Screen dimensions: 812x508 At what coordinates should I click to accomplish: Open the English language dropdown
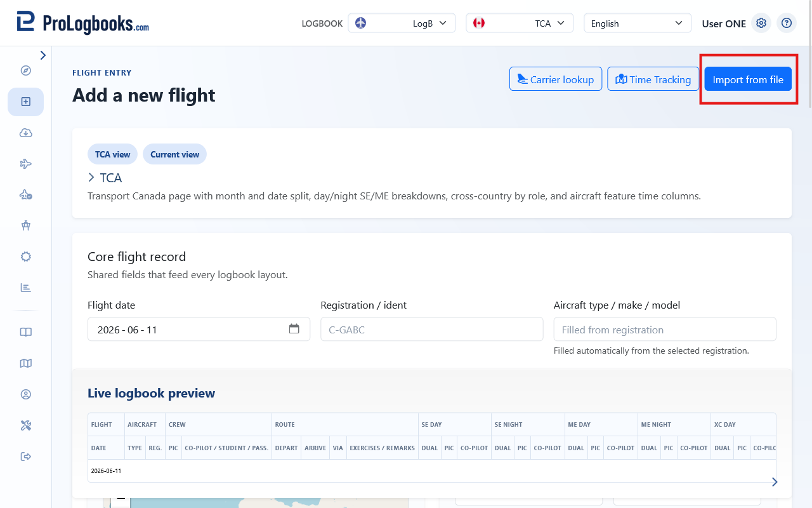coord(638,23)
